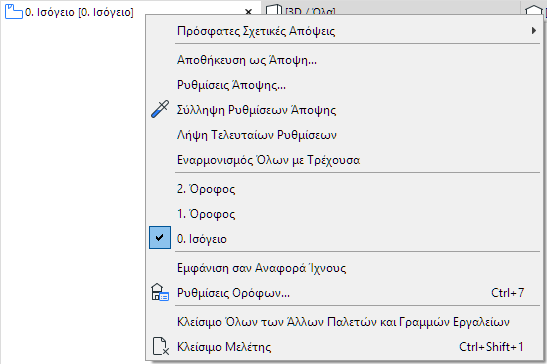
Task: Open Ρυθμίσεις Ορόφων... dialog
Action: 344,293
